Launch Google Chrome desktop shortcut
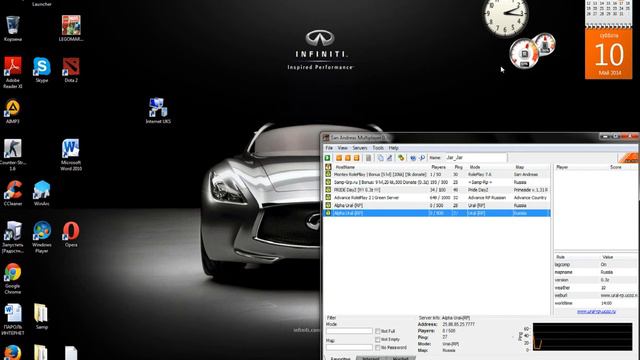 (x=13, y=278)
